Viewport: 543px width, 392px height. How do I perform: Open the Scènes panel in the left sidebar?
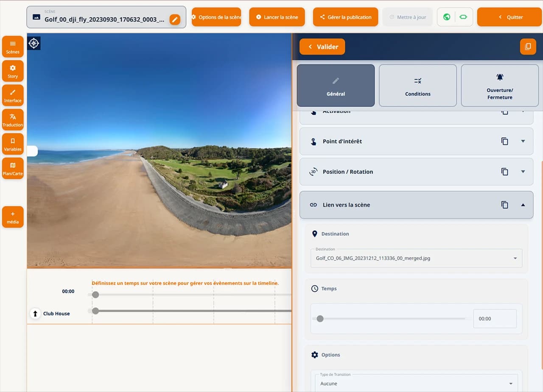13,46
